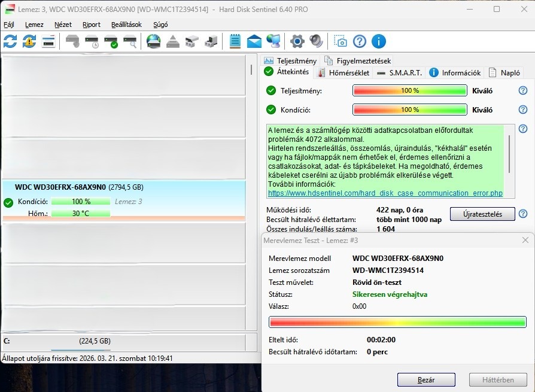Click the Hard Disk Sentinel title bar icon
The image size is (535, 392).
coord(10,9)
